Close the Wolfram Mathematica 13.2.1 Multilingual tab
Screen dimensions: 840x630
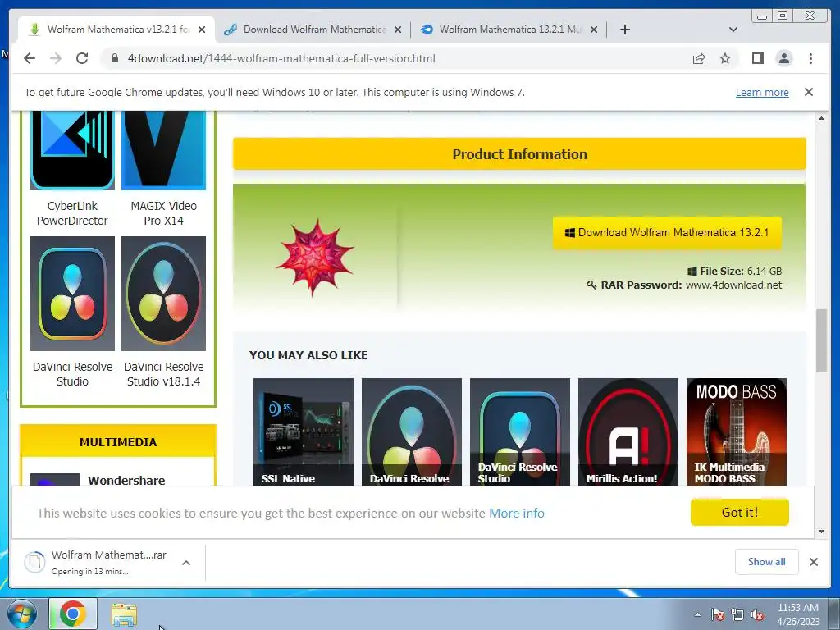point(594,30)
